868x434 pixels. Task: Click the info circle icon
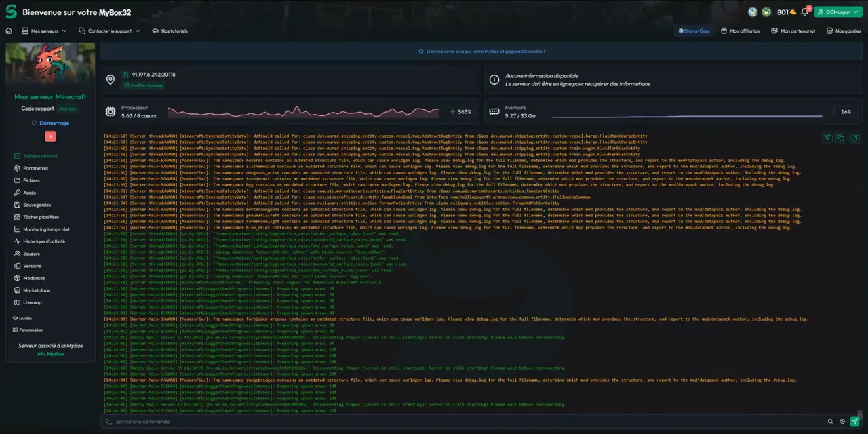494,80
